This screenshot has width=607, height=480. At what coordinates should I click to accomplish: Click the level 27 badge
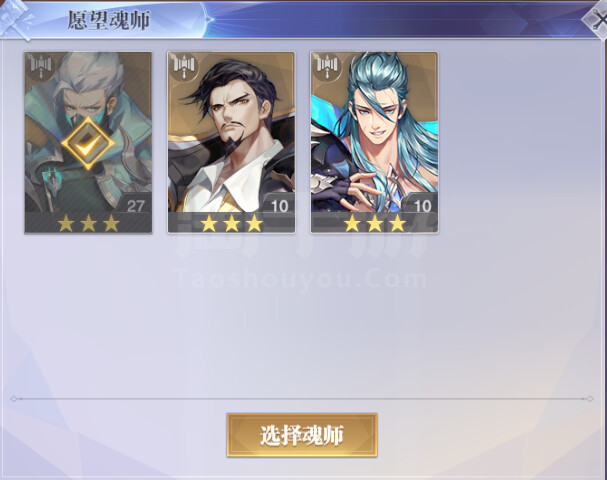[x=135, y=206]
